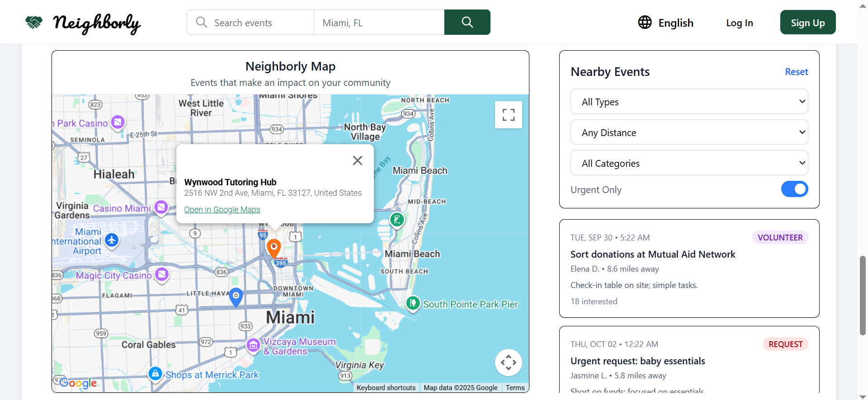
Task: Open the English language selector
Action: 665,23
